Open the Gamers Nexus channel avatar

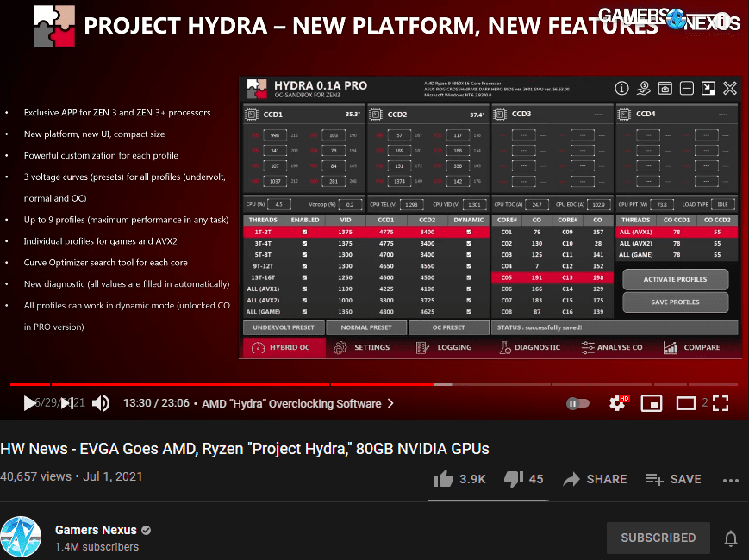point(21,537)
